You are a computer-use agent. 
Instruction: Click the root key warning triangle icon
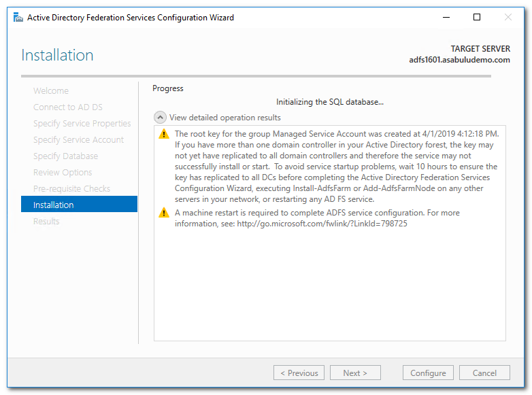(164, 134)
